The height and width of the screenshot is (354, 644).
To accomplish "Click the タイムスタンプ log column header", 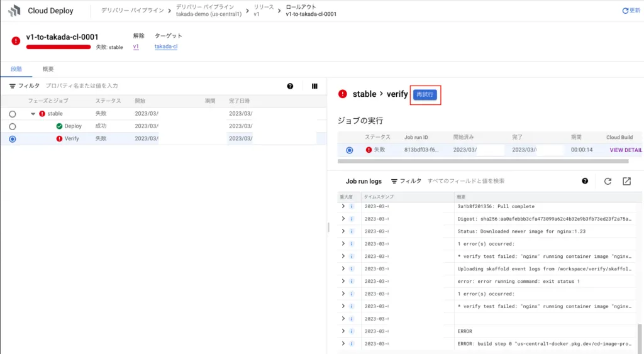I will click(x=379, y=197).
